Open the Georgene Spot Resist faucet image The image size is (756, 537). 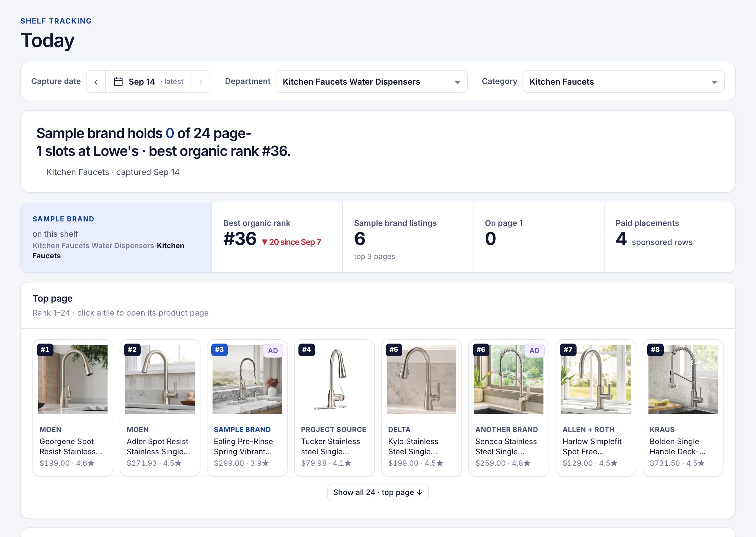point(73,379)
